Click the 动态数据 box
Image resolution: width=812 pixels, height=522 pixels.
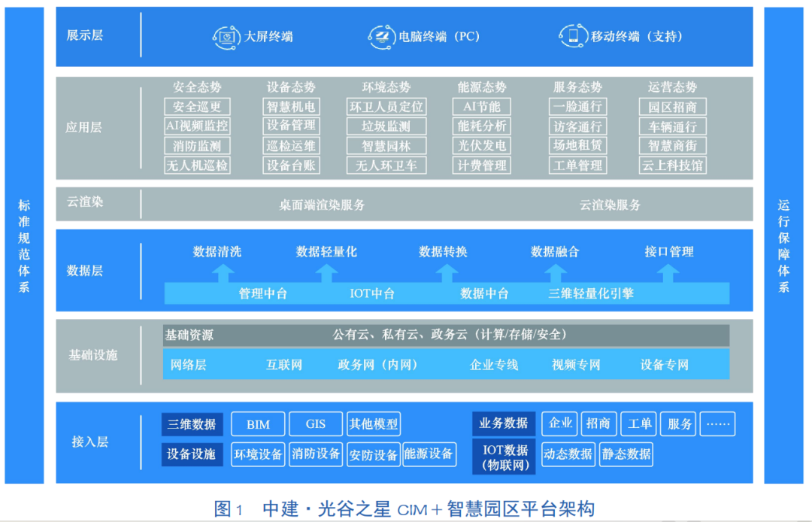point(568,454)
